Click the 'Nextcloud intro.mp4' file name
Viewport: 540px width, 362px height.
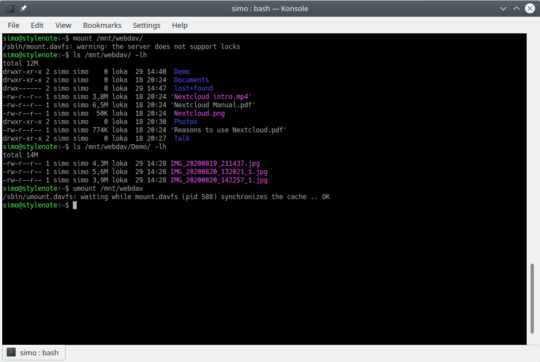[x=211, y=96]
